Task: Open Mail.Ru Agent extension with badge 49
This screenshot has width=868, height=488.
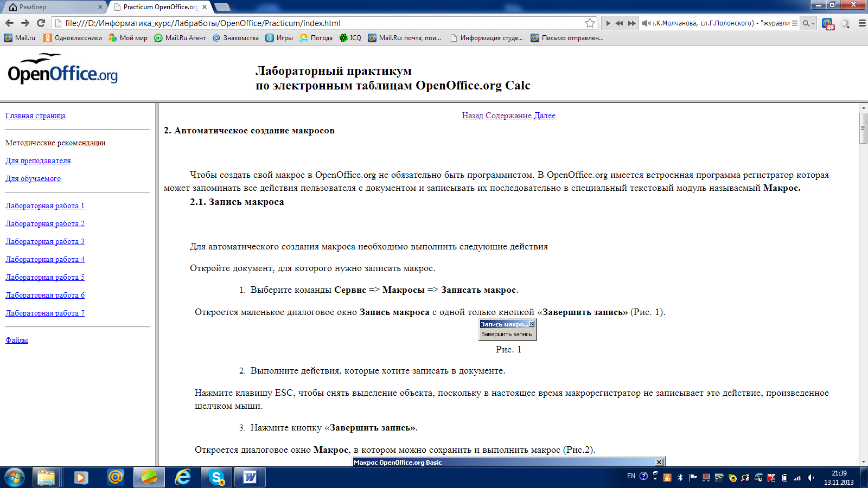Action: point(827,24)
